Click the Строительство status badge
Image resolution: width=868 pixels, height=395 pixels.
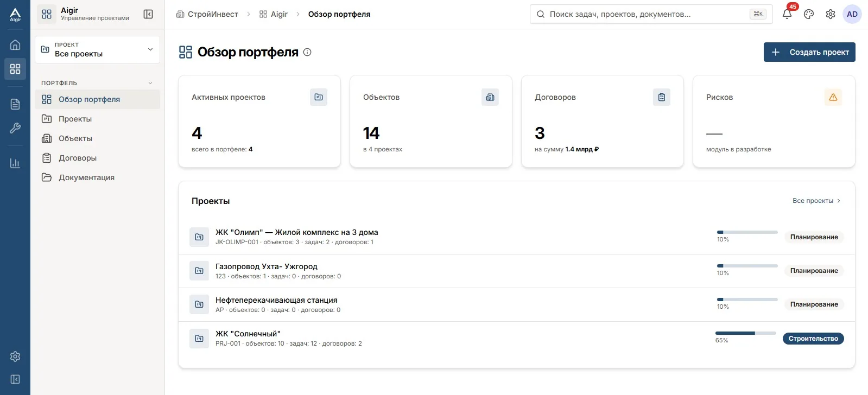point(813,339)
